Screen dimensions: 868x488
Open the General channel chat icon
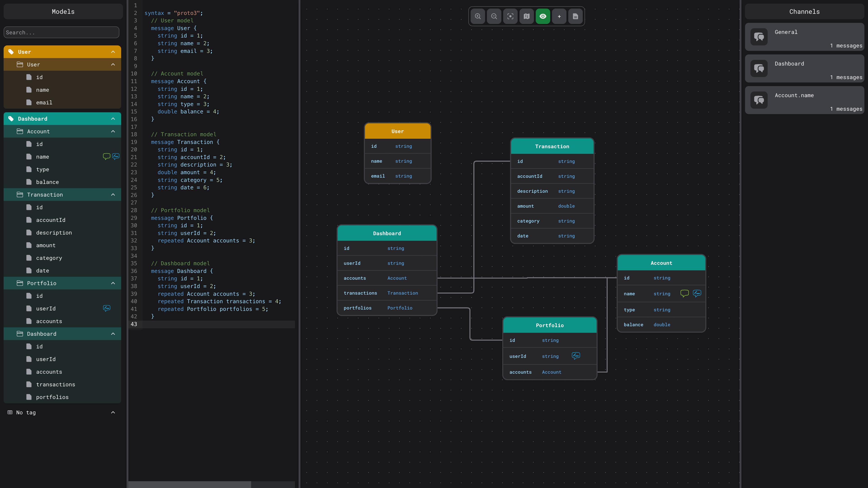759,37
